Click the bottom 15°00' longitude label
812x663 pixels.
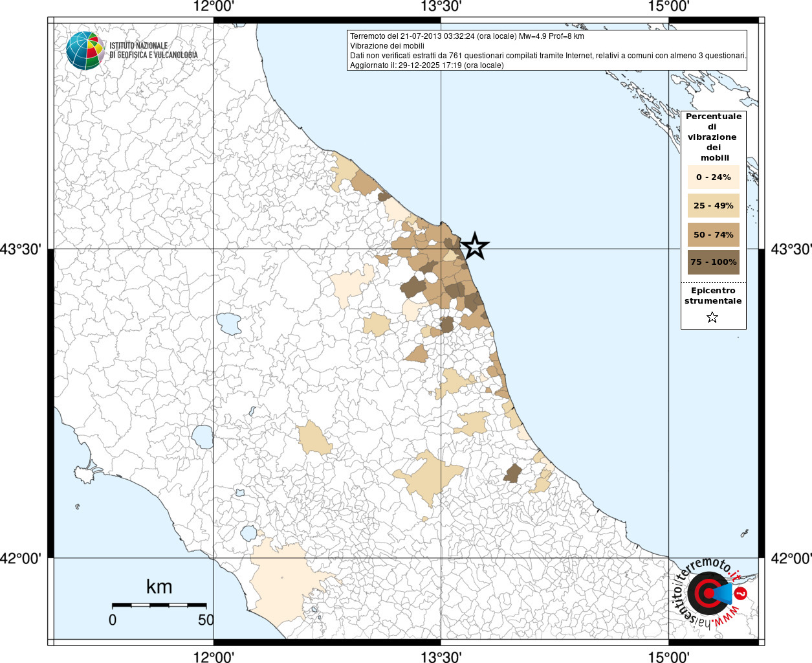[668, 657]
